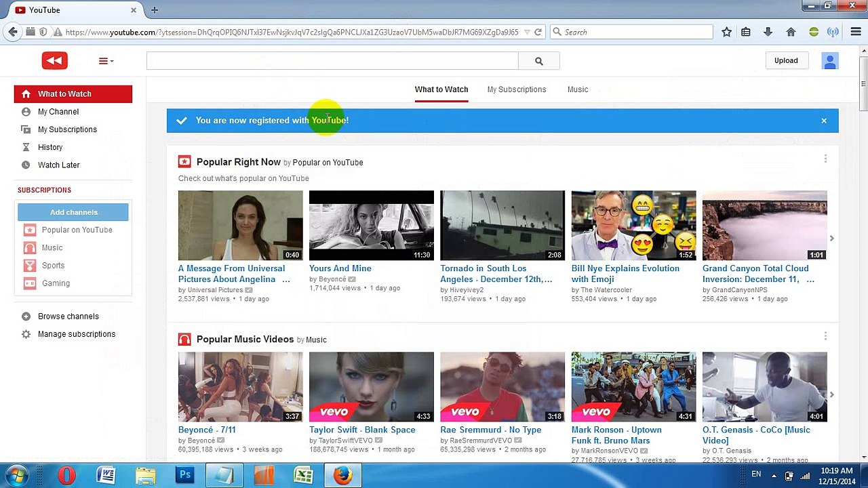Click Grand Canyon Total Cloud Inversion title

click(758, 274)
